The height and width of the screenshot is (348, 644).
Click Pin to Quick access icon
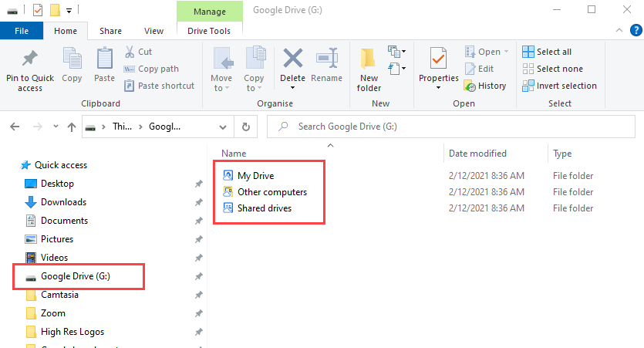pos(29,59)
